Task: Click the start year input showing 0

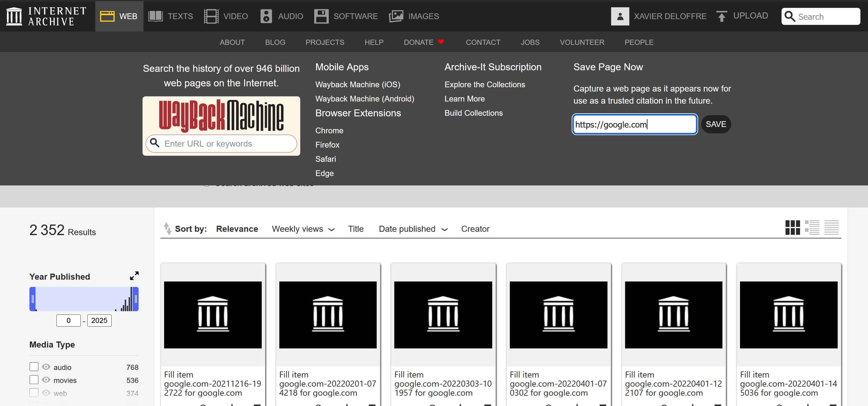Action: [69, 320]
